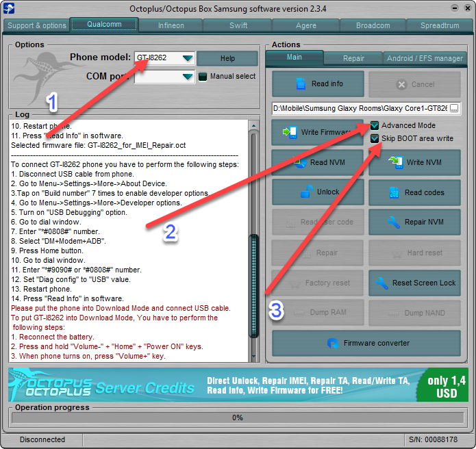The image size is (476, 449).
Task: Switch to the Swift tab
Action: pyautogui.click(x=238, y=25)
